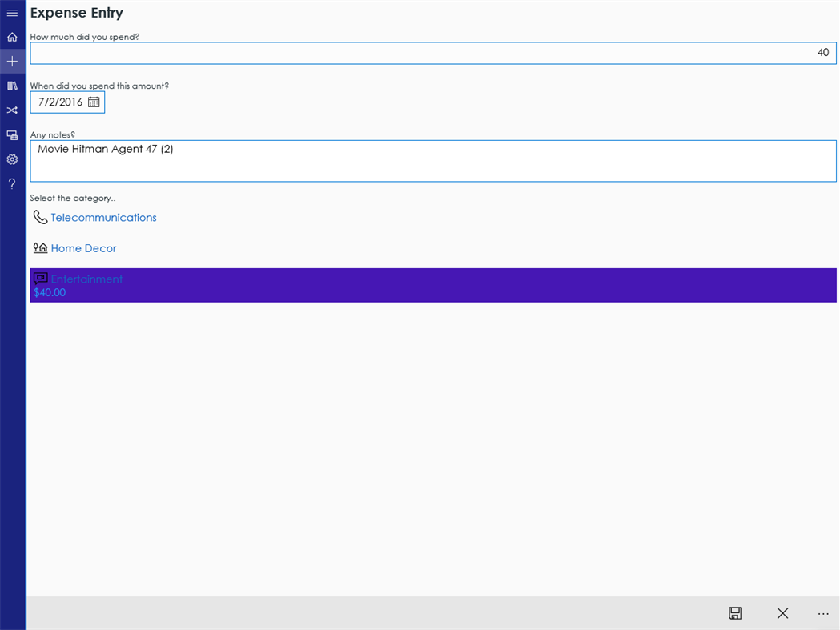Screen dimensions: 840x630
Task: Open the calendar date picker
Action: tap(94, 102)
